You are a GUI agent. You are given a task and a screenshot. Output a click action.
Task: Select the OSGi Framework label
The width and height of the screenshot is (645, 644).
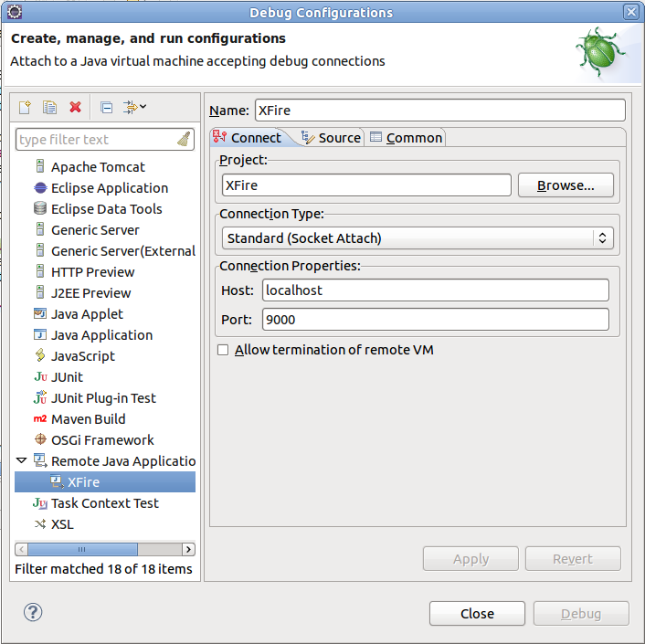(x=102, y=440)
